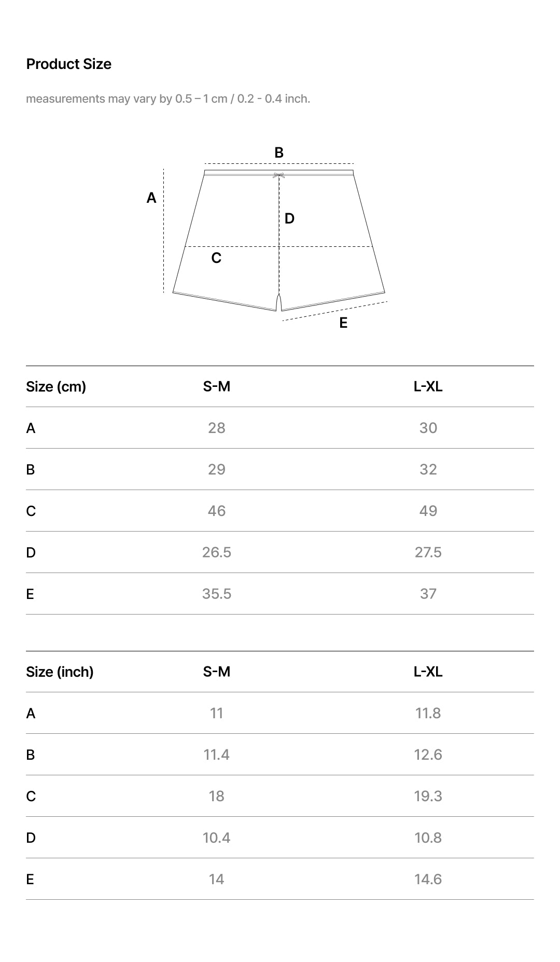Select the S-M header in cm table
The image size is (560, 962).
(217, 386)
